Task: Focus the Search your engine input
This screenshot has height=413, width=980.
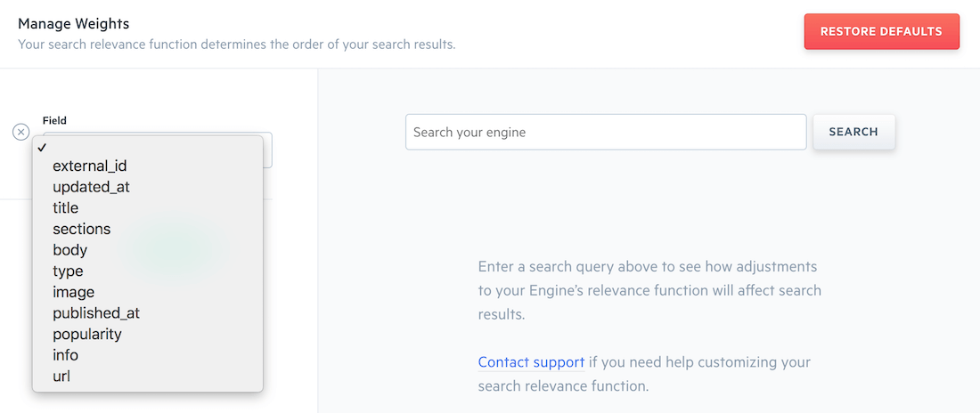Action: point(606,132)
